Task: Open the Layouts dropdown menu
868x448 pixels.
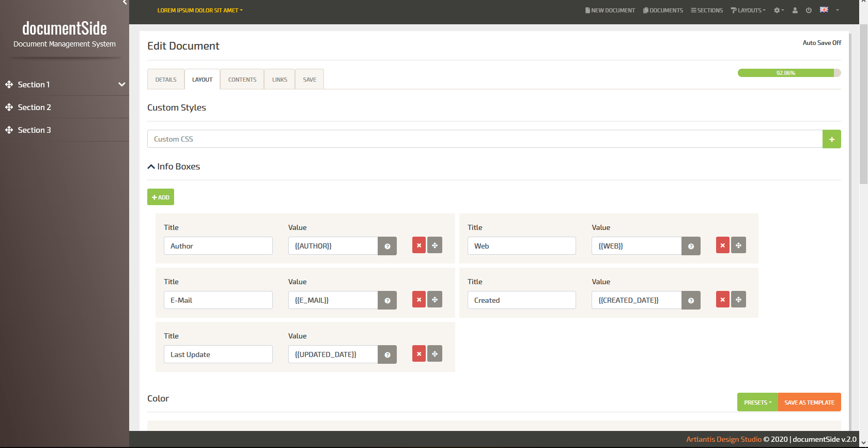Action: pyautogui.click(x=748, y=10)
